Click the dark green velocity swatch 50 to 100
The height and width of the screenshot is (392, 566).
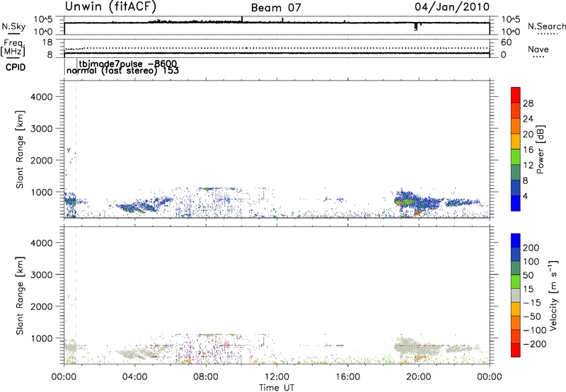coord(516,268)
